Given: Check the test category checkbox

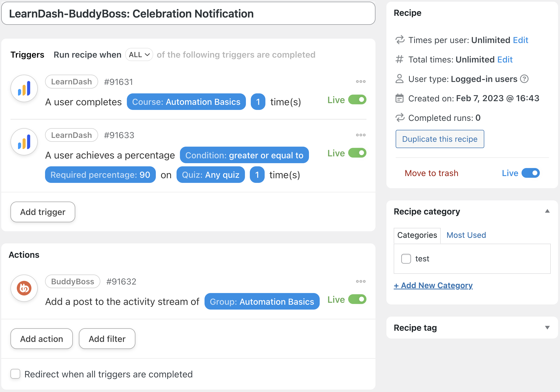Looking at the screenshot, I should [x=406, y=259].
